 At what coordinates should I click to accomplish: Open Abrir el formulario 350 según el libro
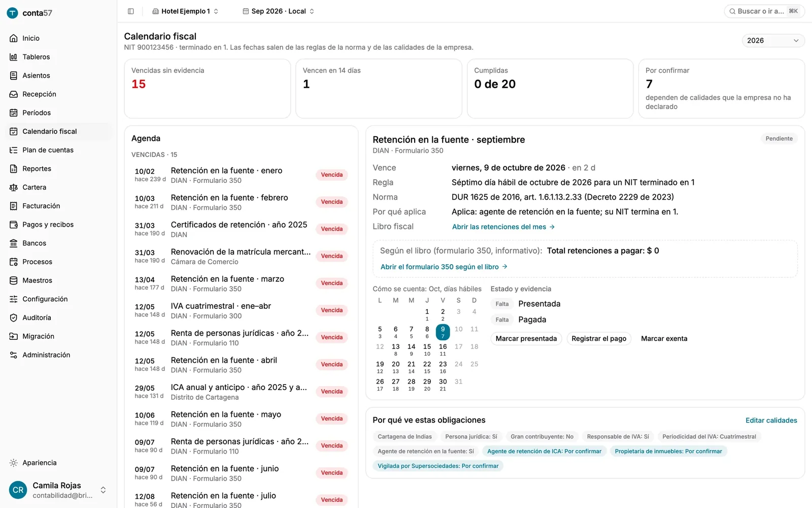444,267
